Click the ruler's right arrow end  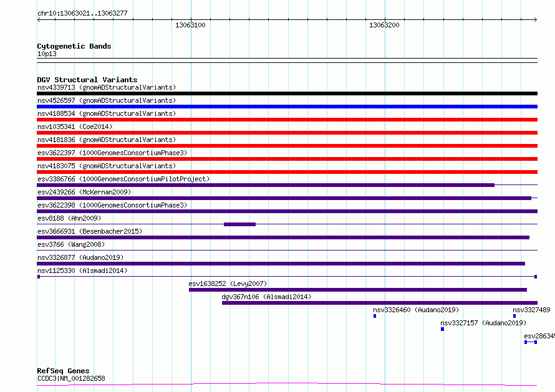536,19
